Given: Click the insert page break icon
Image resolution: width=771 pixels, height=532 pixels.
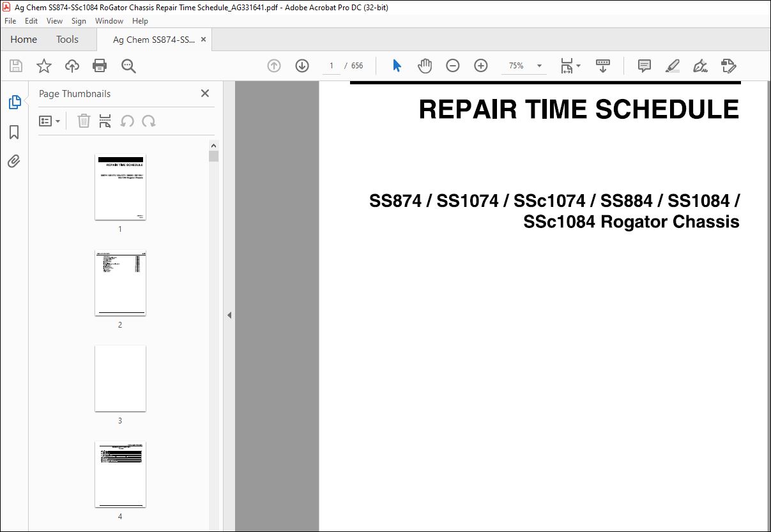Looking at the screenshot, I should (105, 121).
